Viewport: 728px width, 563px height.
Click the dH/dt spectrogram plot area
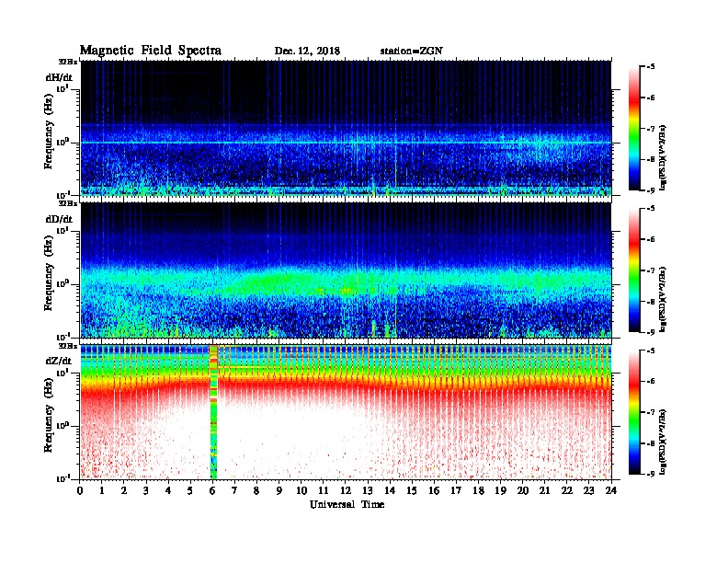click(347, 128)
